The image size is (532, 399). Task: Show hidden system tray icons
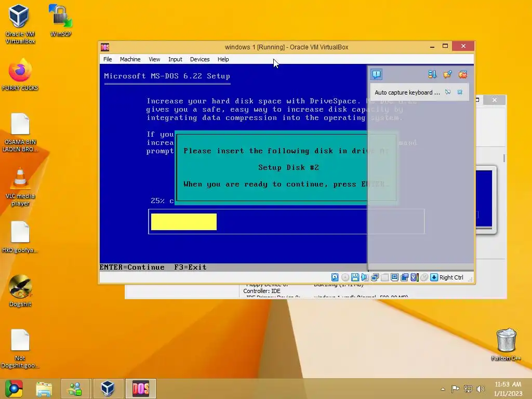click(x=443, y=389)
